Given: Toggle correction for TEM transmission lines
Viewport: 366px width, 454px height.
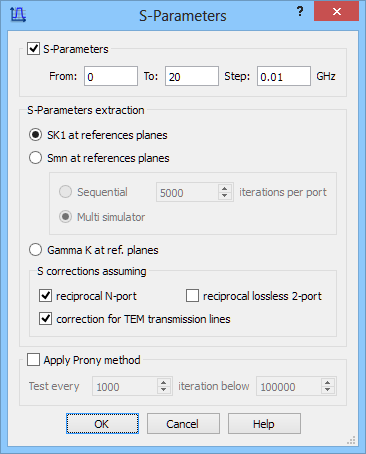Looking at the screenshot, I should (45, 319).
